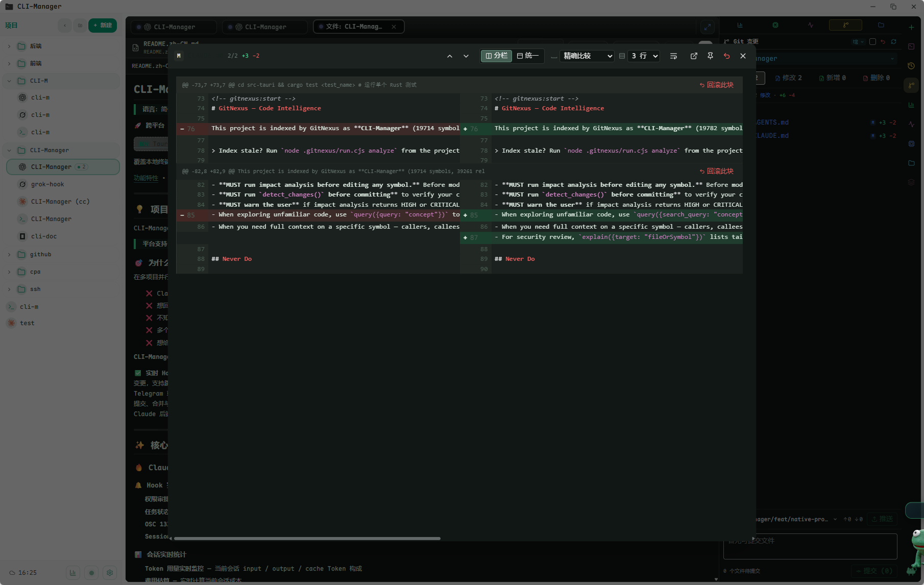Close the 文件: CLI-Manag… tab
The width and height of the screenshot is (924, 585).
[x=394, y=27]
